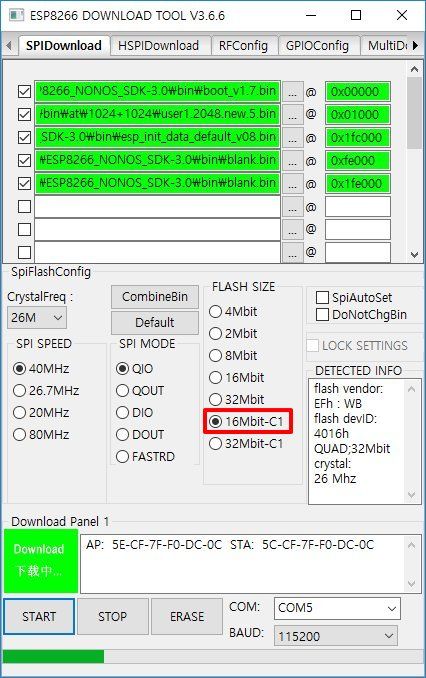Screen dimensions: 426x678
Task: Select DOUT SPI mode
Action: tap(141, 435)
